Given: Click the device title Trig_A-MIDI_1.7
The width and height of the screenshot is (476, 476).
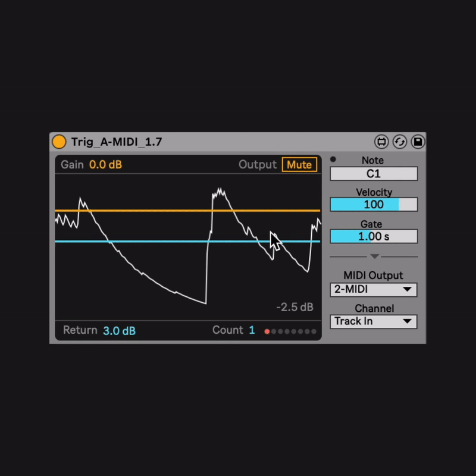Looking at the screenshot, I should 117,142.
